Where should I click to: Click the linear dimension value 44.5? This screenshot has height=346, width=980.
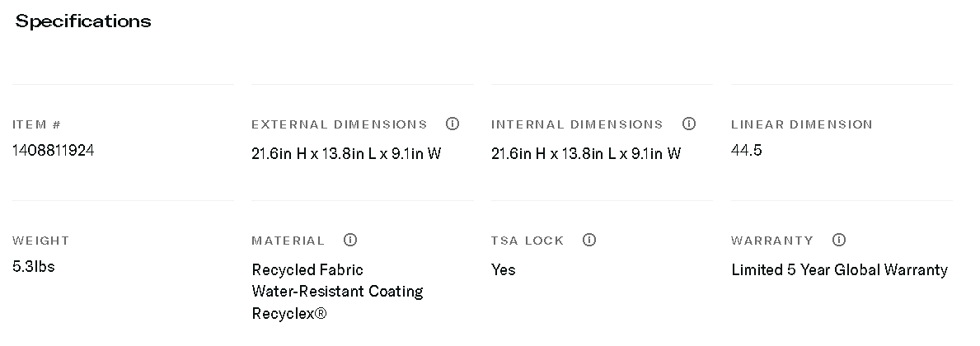click(x=747, y=150)
